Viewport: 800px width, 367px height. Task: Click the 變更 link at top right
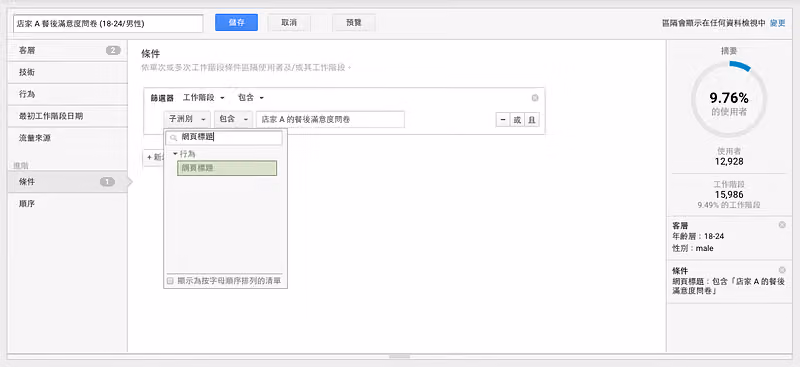[x=778, y=23]
